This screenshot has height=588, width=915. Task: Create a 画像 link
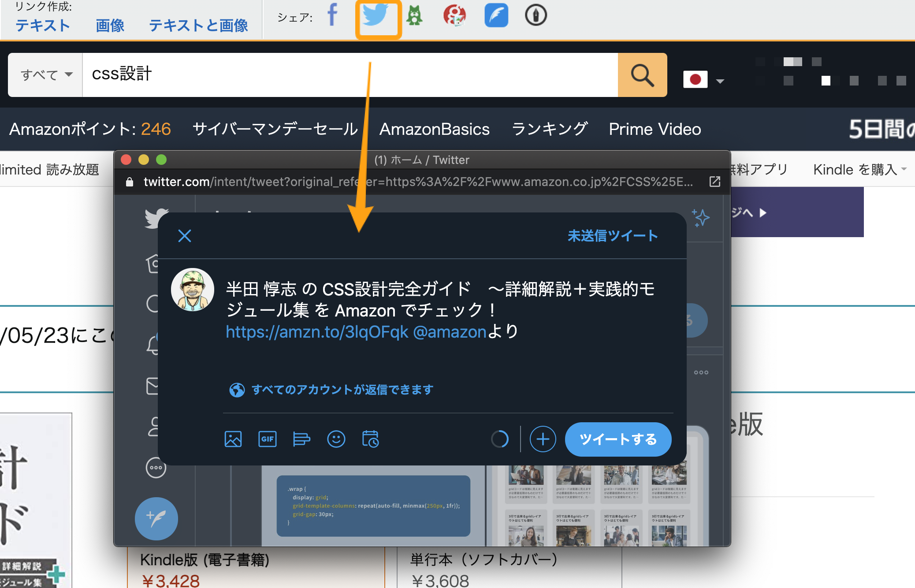pos(110,26)
